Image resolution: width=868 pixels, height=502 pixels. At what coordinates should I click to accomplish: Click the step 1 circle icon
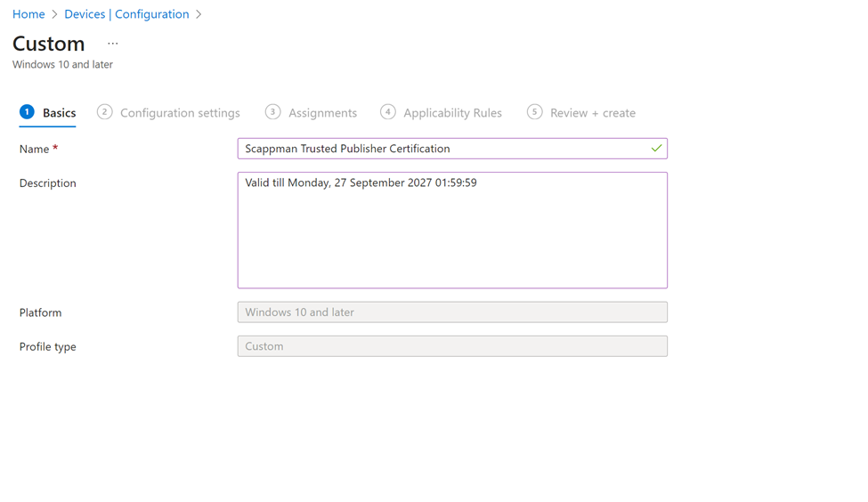(x=27, y=112)
